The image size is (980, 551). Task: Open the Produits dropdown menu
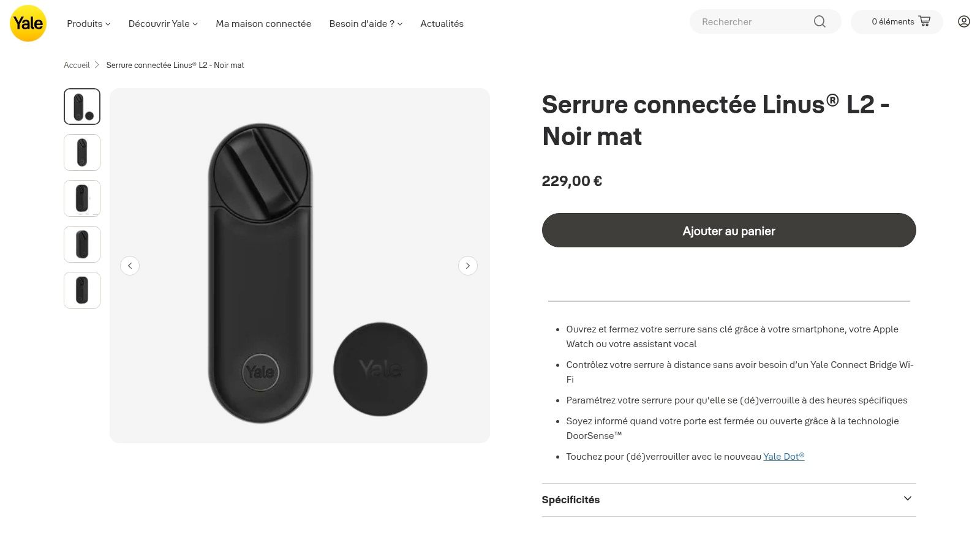88,24
